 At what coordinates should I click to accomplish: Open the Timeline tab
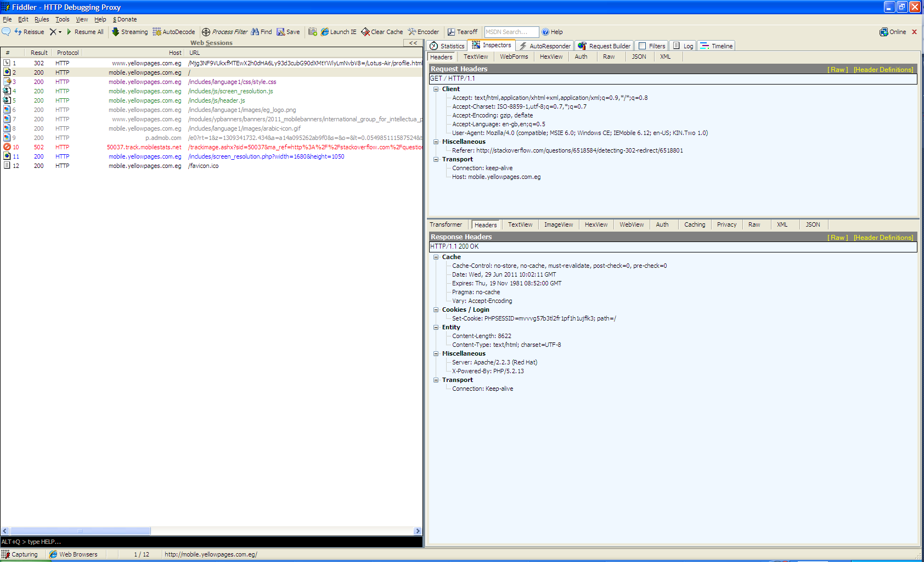(x=716, y=46)
